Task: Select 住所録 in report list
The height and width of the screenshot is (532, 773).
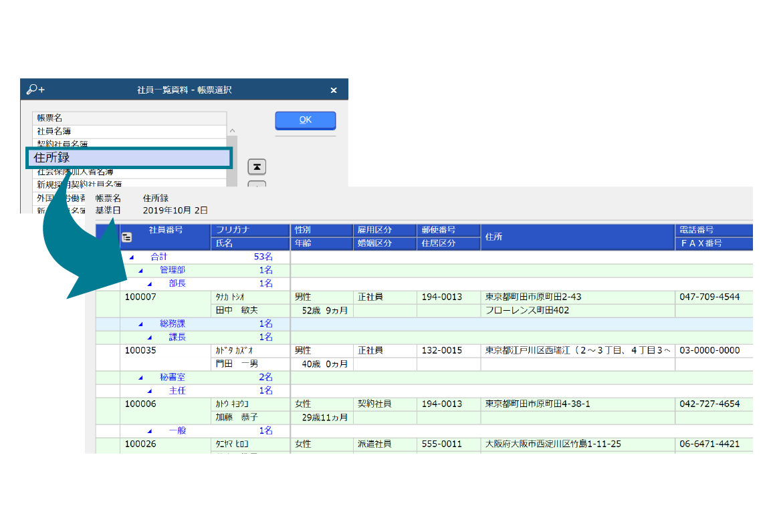Action: pos(129,158)
